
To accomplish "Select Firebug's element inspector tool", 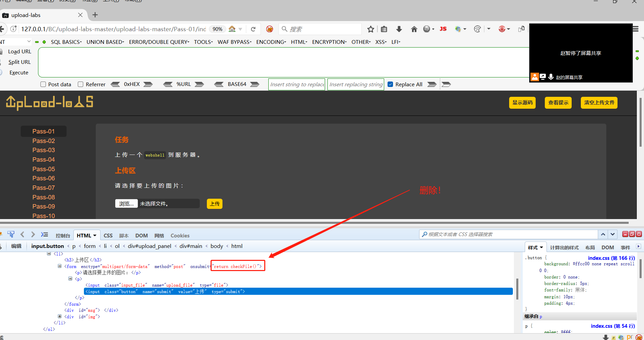I will [11, 234].
